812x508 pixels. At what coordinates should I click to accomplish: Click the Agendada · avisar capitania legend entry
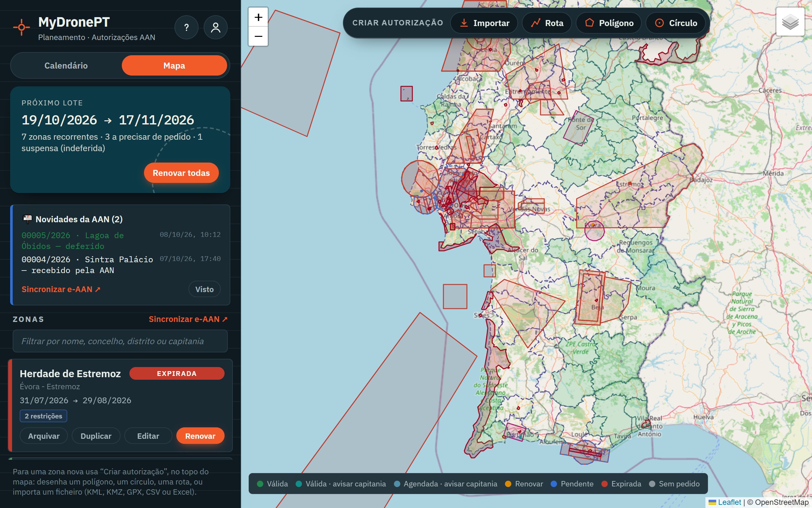445,484
